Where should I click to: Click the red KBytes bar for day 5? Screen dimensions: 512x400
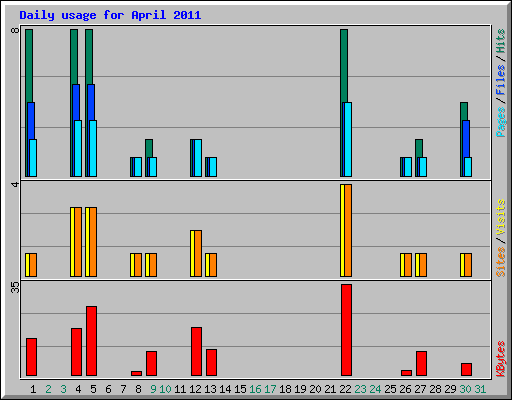[x=91, y=341]
